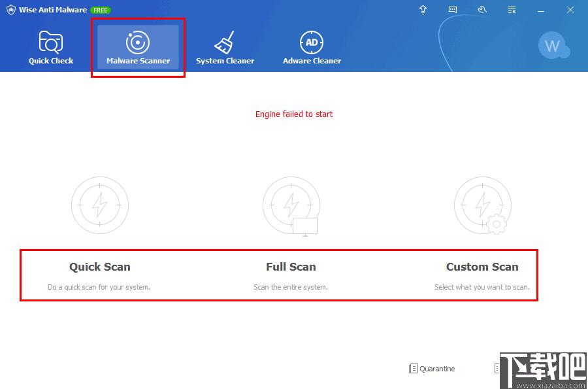The height and width of the screenshot is (389, 588).
Task: Click the Quick Scan lightning icon
Action: point(100,205)
